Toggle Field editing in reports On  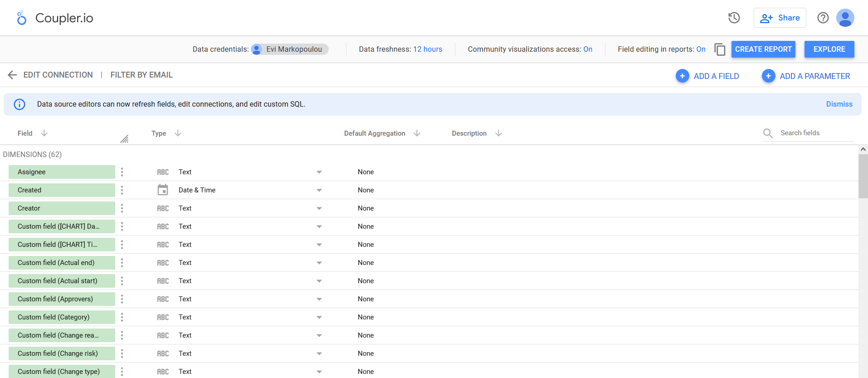coord(701,49)
